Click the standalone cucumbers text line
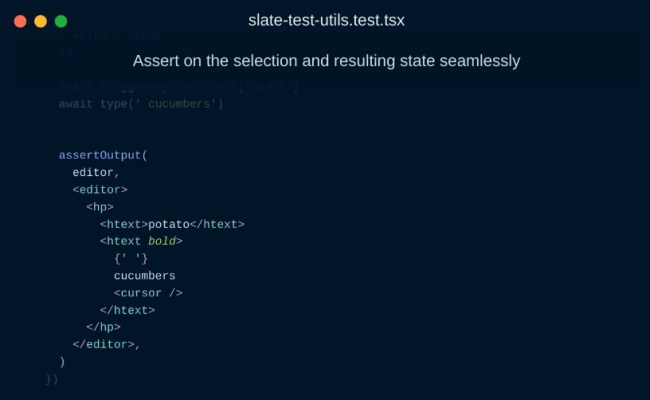This screenshot has height=400, width=650. point(145,275)
